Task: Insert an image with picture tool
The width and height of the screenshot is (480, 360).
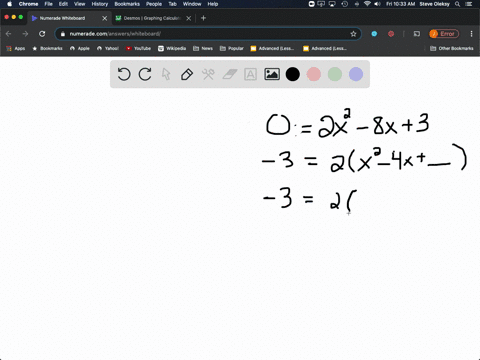Action: click(272, 74)
